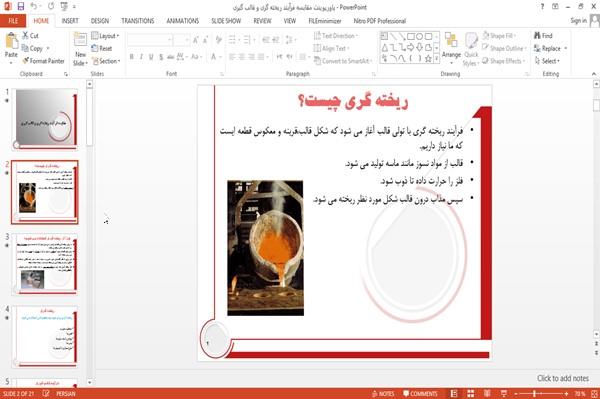Open the font size combo box
Viewport: 600px width, 399px height.
[181, 40]
